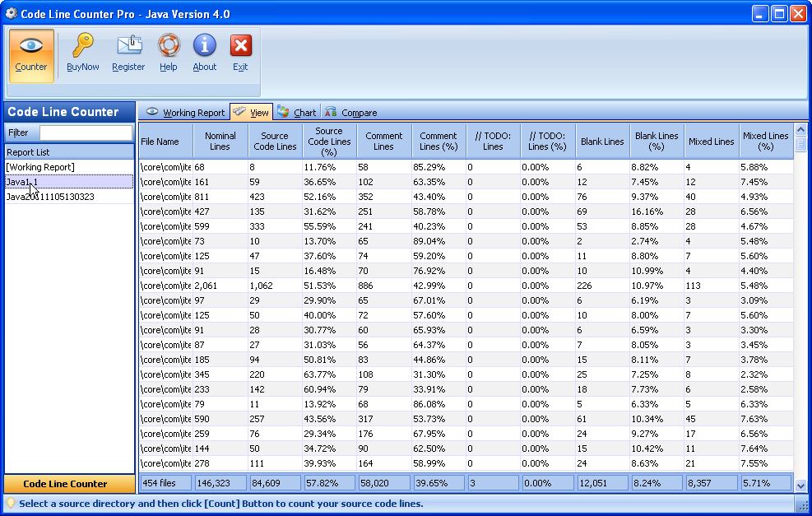The height and width of the screenshot is (516, 812).
Task: Click the total source percentage 57.82%
Action: 329,483
